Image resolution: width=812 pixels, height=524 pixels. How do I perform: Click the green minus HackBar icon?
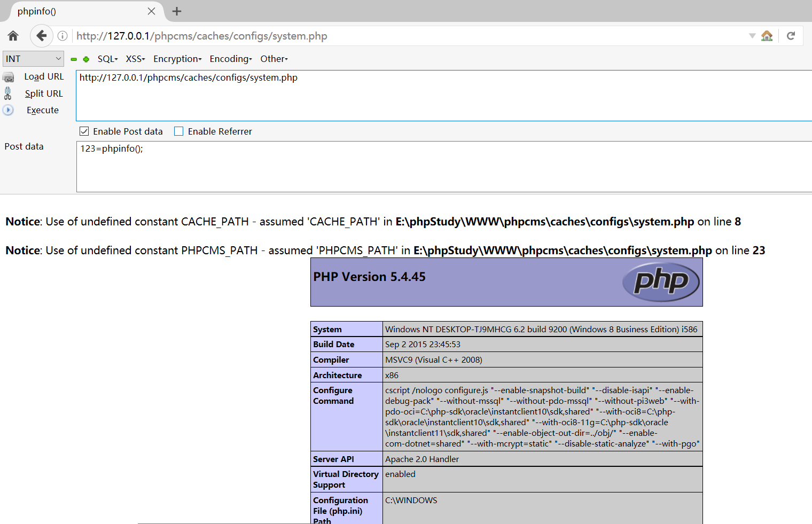coord(74,59)
